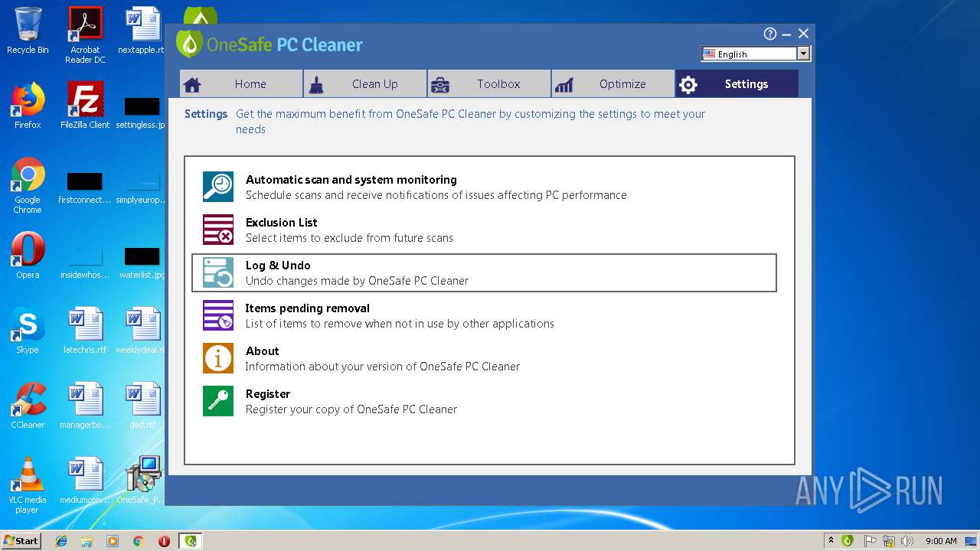This screenshot has height=551, width=980.
Task: Open Windows Explorer folder in taskbar
Action: [x=87, y=541]
